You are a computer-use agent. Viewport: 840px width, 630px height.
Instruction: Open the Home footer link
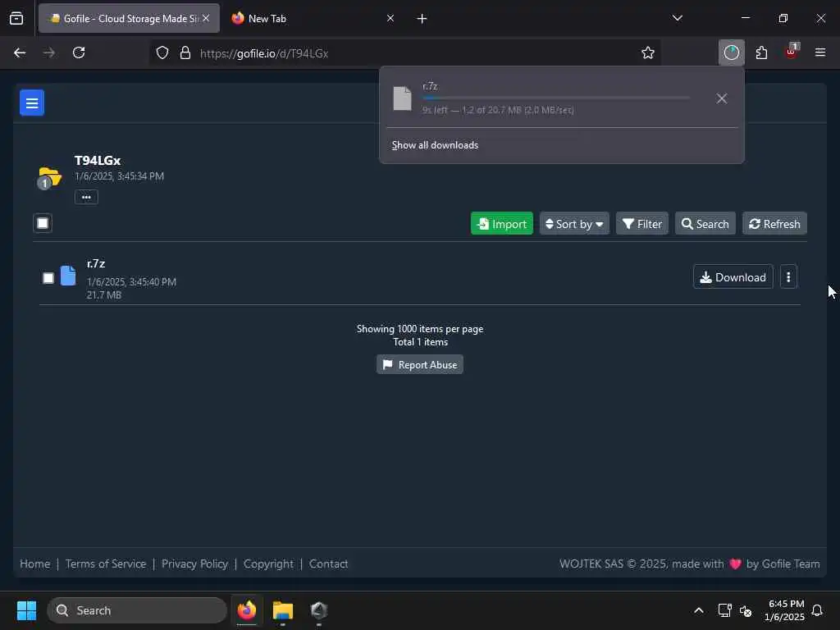(34, 564)
